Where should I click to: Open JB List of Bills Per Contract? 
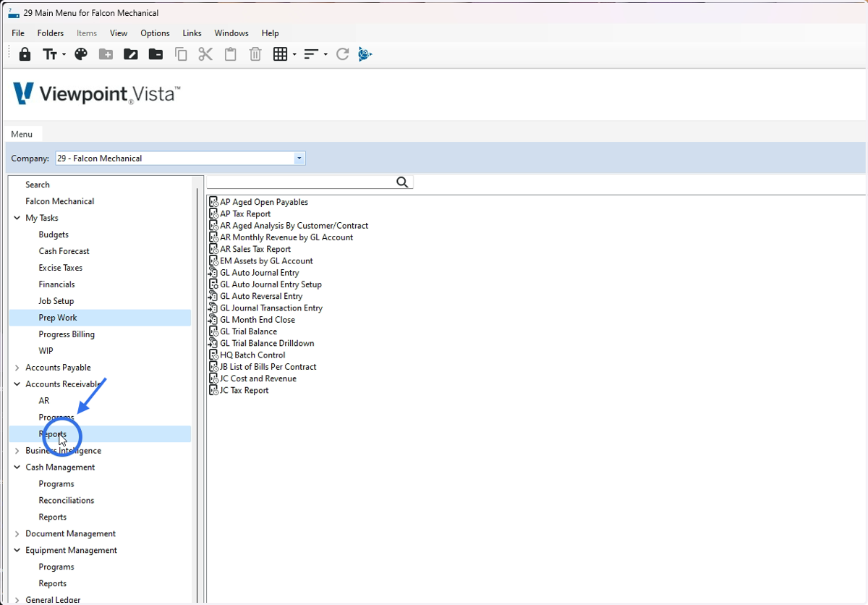coord(268,367)
